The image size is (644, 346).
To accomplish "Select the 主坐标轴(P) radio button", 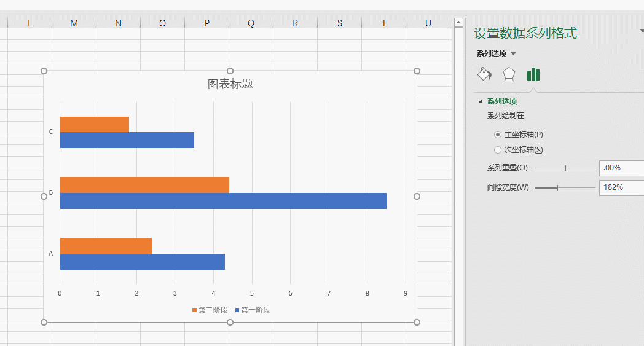I will [x=497, y=135].
